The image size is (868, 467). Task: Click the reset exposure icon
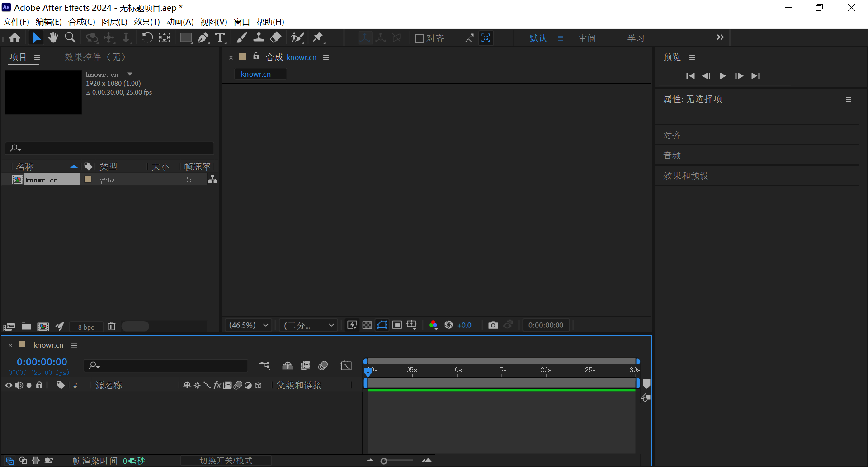448,325
